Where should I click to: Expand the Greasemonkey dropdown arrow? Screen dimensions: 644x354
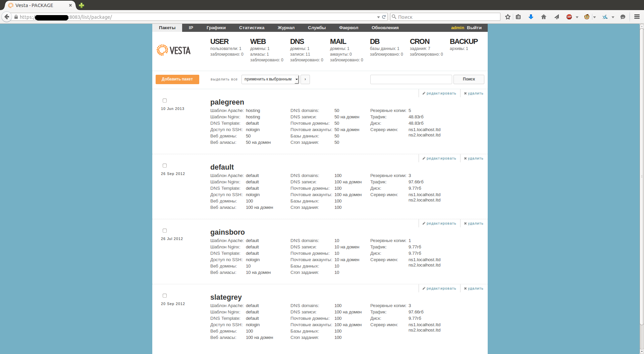594,17
